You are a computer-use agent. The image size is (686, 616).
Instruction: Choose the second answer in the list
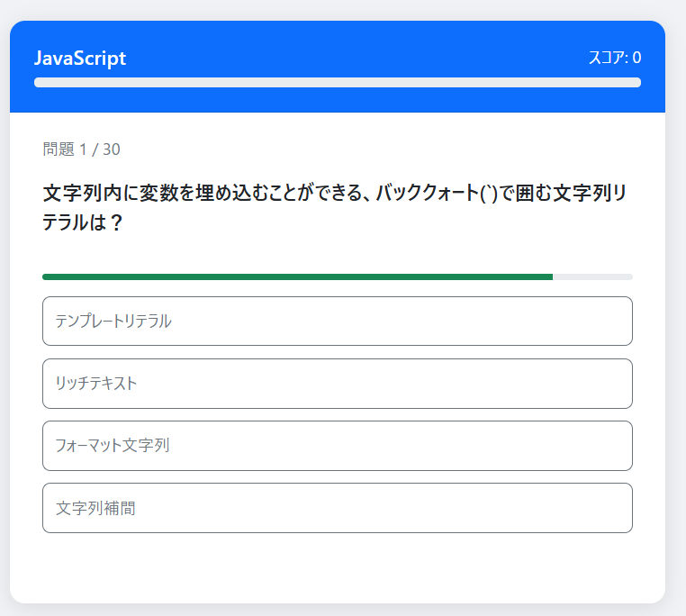(337, 383)
